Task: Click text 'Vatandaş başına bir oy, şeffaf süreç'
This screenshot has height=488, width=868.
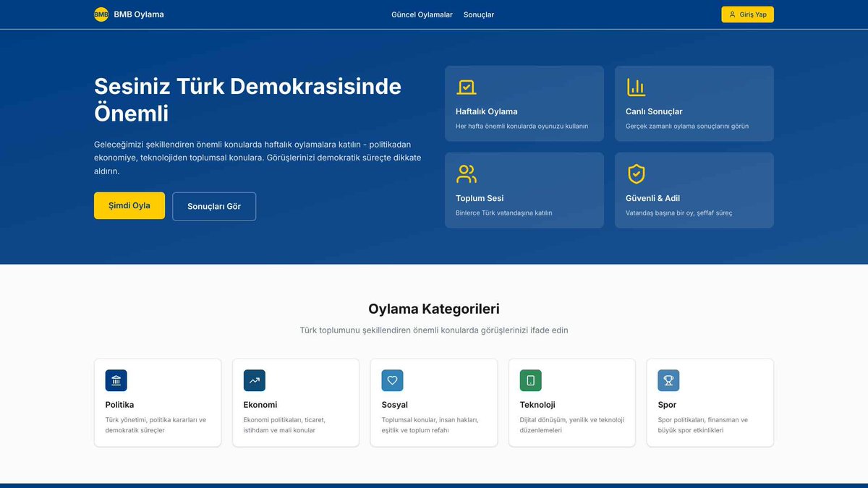Action: pyautogui.click(x=679, y=213)
